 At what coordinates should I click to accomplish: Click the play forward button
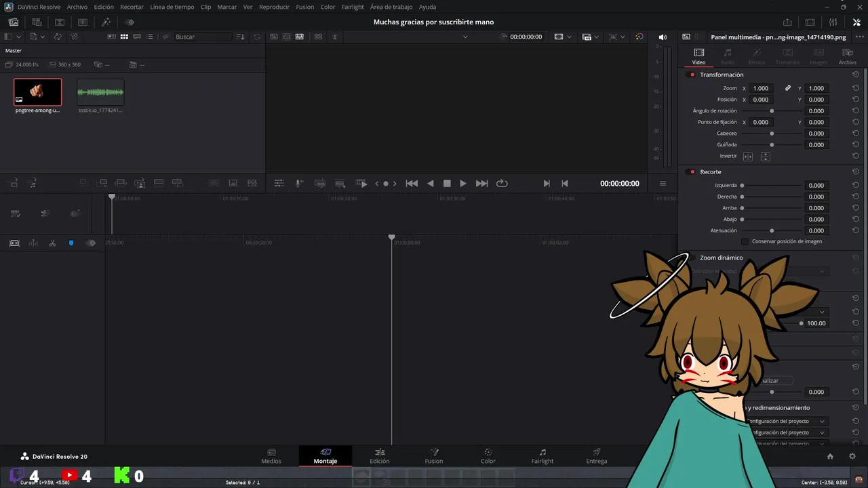pos(463,183)
